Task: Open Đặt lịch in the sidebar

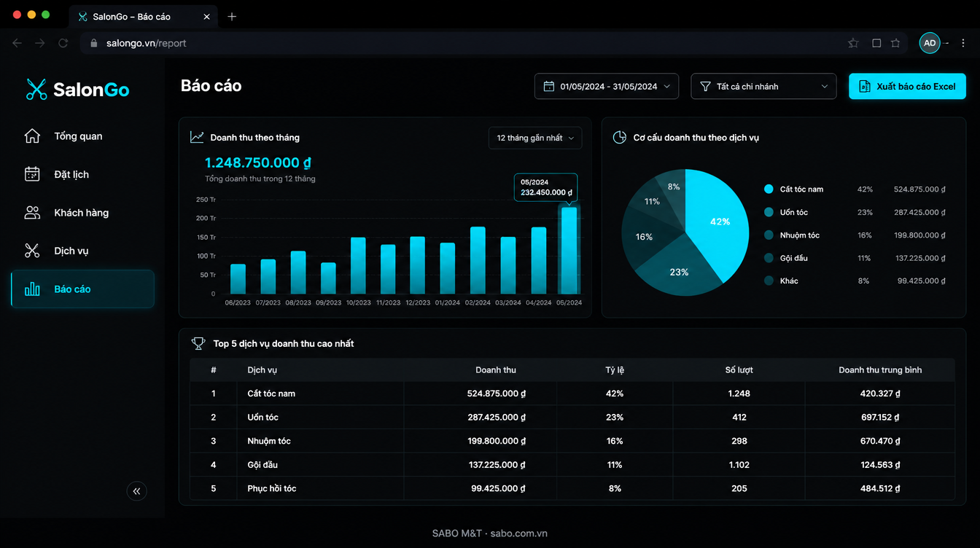Action: 82,174
